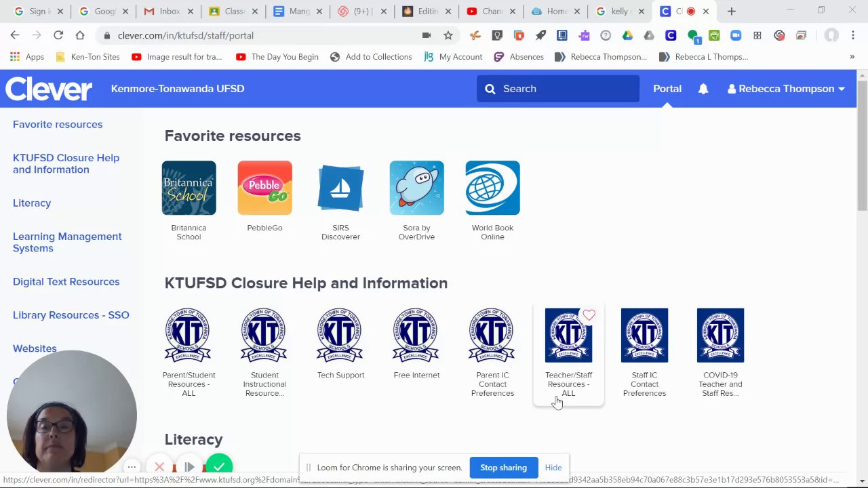Go back in browser
The width and height of the screenshot is (868, 488).
click(15, 35)
